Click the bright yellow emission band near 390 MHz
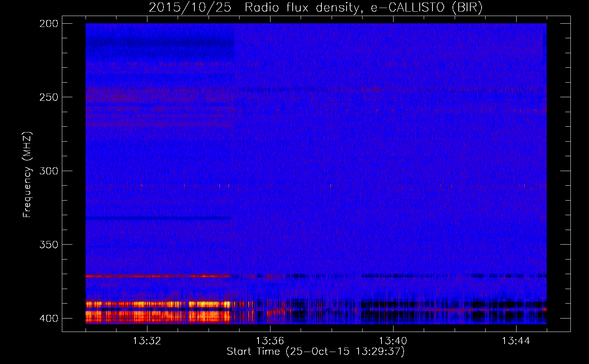Image resolution: width=589 pixels, height=364 pixels. pos(158,304)
